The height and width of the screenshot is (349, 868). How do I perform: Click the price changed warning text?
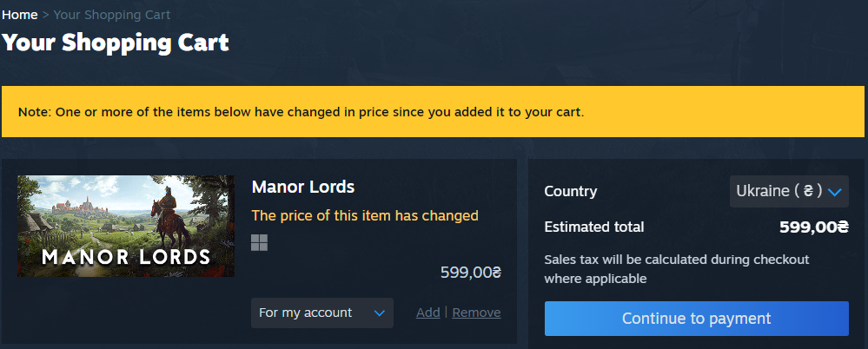coord(365,215)
